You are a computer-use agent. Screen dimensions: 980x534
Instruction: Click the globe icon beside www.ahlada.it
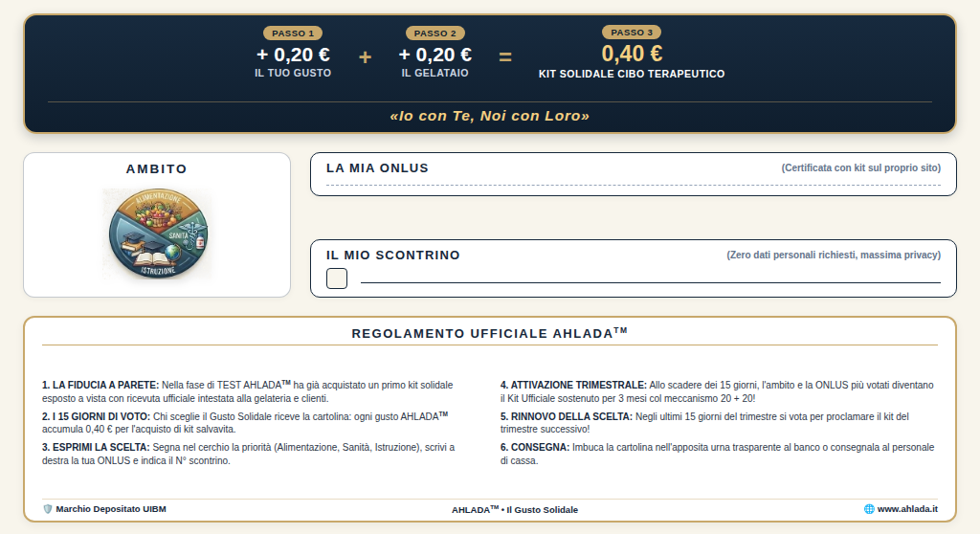pos(869,509)
